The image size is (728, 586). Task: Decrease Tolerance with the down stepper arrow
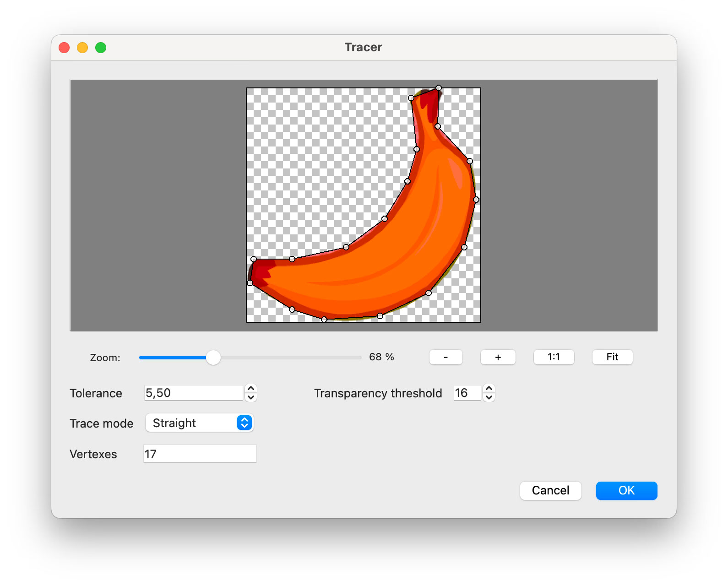point(251,397)
